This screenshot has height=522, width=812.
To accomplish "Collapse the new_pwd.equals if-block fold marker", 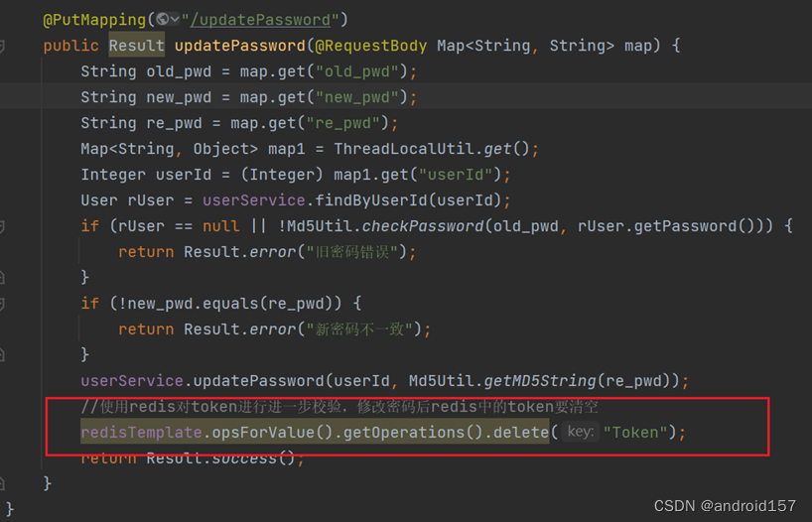I will click(2, 304).
